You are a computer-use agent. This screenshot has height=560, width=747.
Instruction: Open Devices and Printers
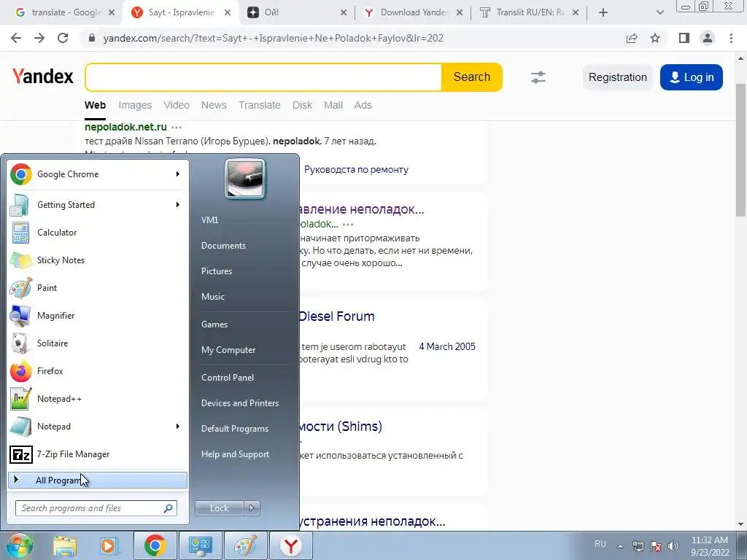239,403
